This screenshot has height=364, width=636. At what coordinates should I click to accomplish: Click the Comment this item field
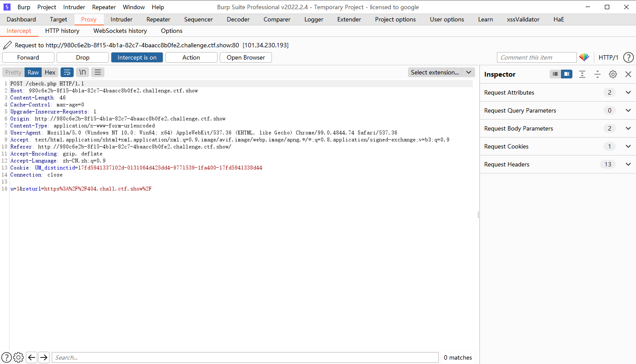[536, 57]
